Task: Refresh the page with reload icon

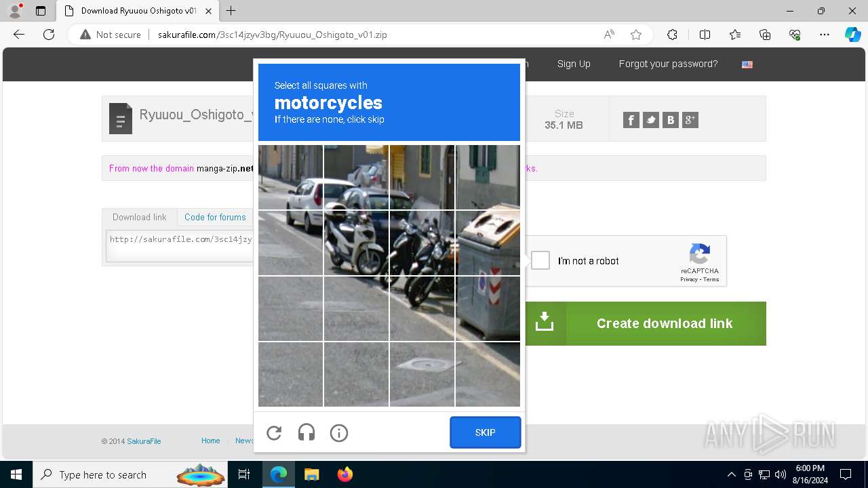Action: point(49,35)
